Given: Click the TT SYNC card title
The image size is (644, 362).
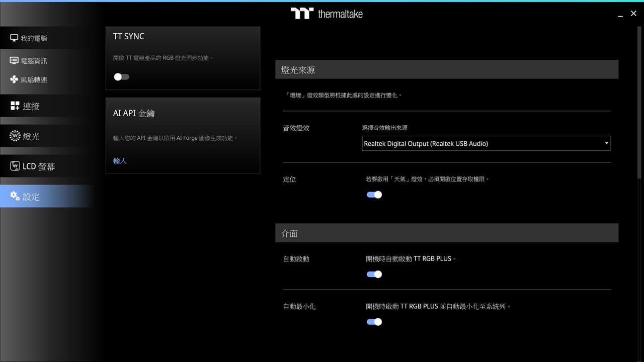Looking at the screenshot, I should coord(129,36).
